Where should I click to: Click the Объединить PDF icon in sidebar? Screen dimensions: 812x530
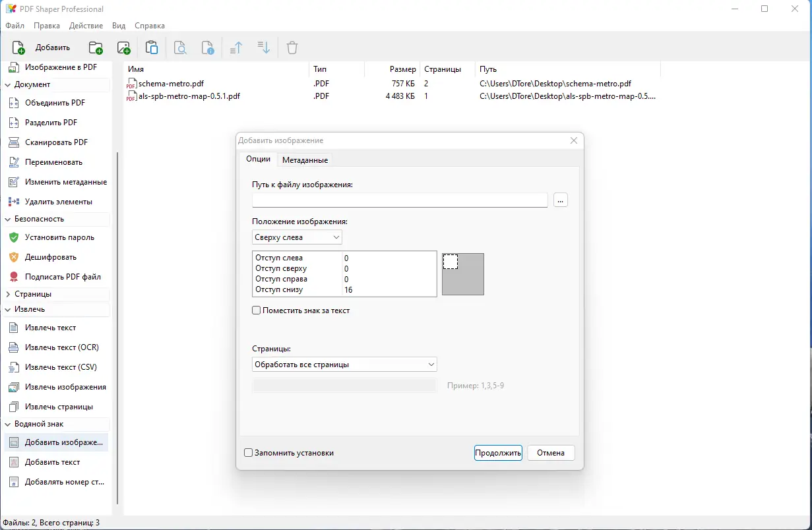13,103
